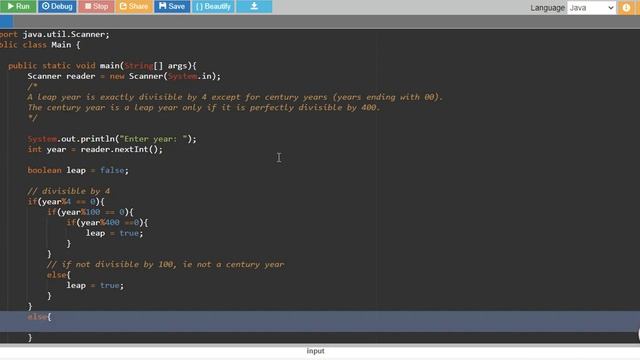The height and width of the screenshot is (360, 640).
Task: Run the Java program
Action: pos(18,7)
